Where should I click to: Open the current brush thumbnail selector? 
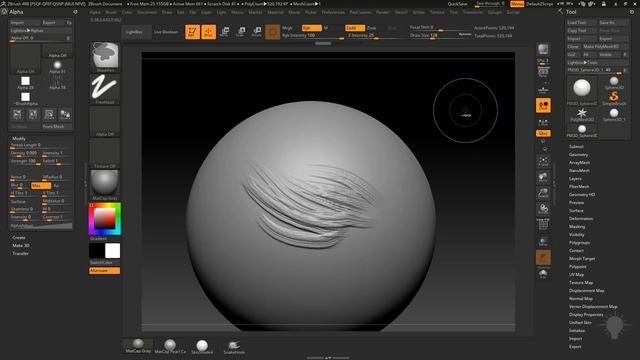(105, 57)
